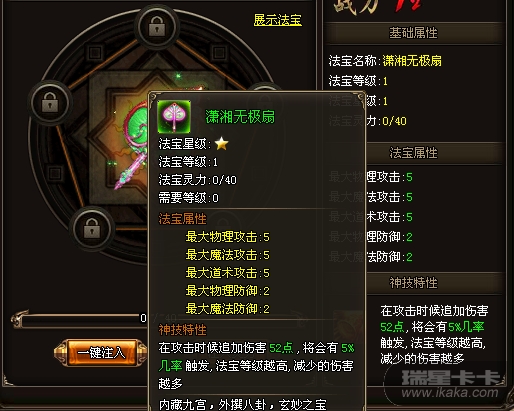514x411 pixels.
Task: Select the 法宝属性 section header
Action: [413, 153]
